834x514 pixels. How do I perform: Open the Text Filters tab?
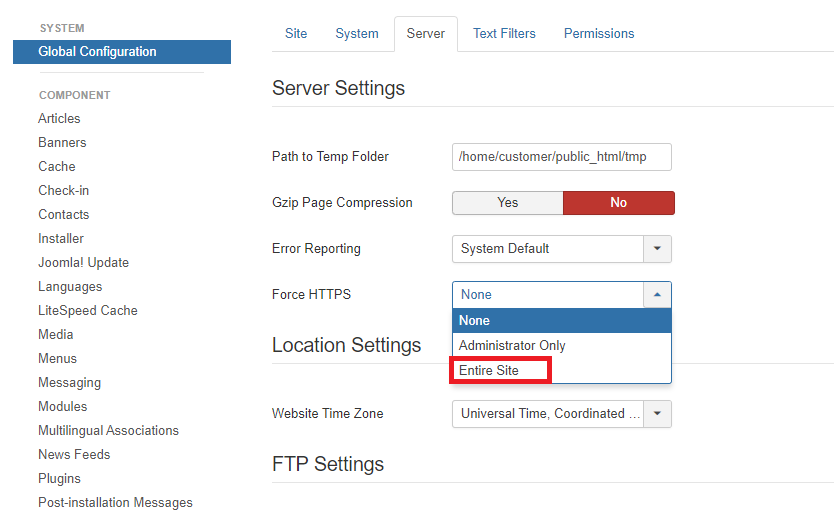(x=504, y=34)
